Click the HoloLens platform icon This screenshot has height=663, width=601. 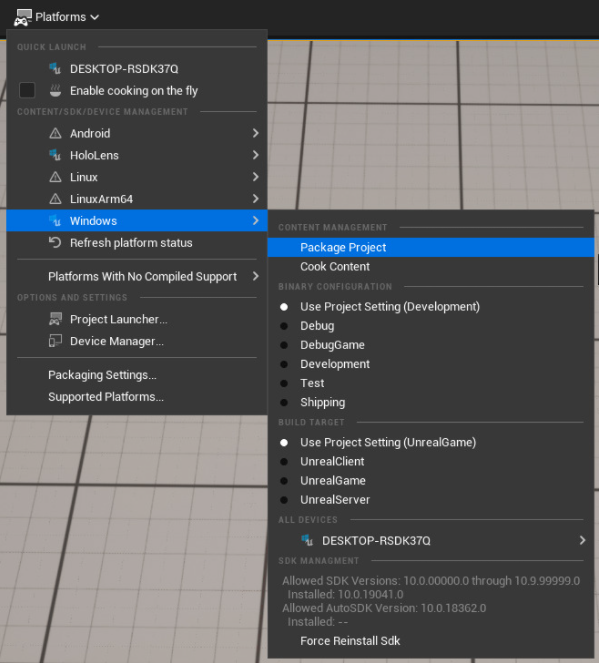[55, 155]
